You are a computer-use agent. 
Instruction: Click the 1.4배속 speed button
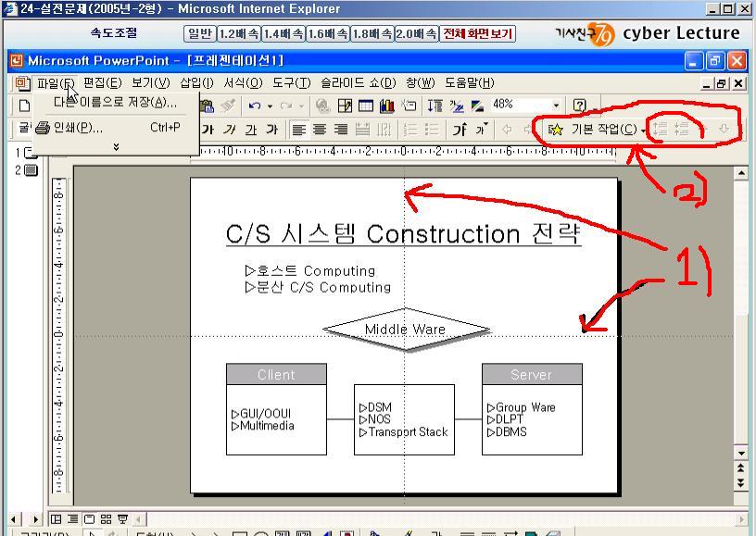tap(283, 33)
